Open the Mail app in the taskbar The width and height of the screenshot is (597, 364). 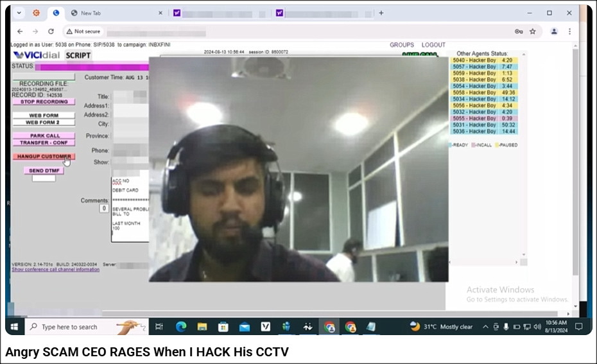(244, 327)
